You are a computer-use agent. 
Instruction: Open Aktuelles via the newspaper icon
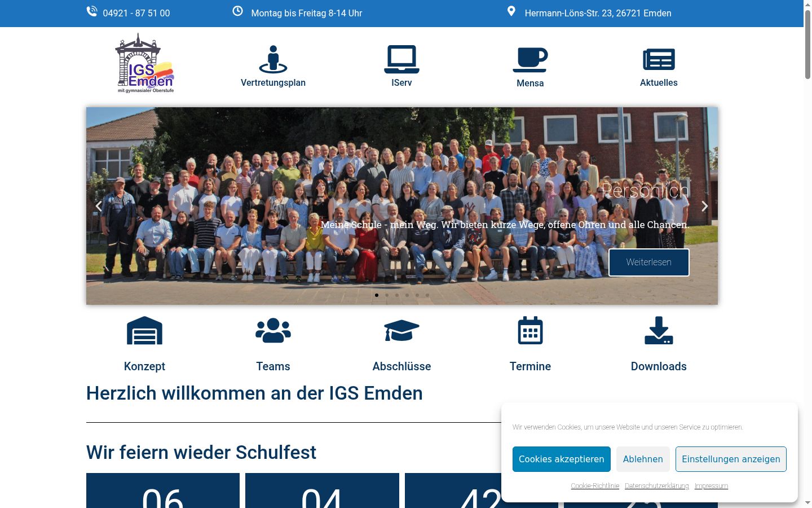tap(659, 59)
